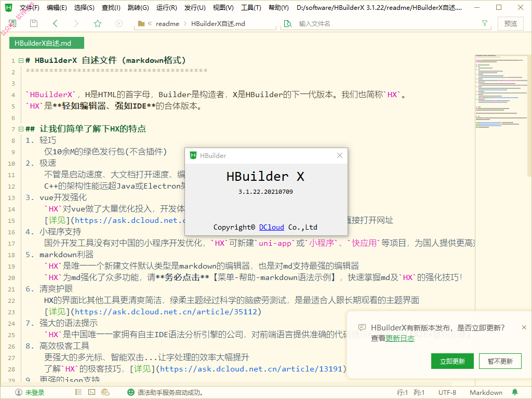Collapse the fold marker on line 7
The image size is (532, 399).
[x=21, y=129]
